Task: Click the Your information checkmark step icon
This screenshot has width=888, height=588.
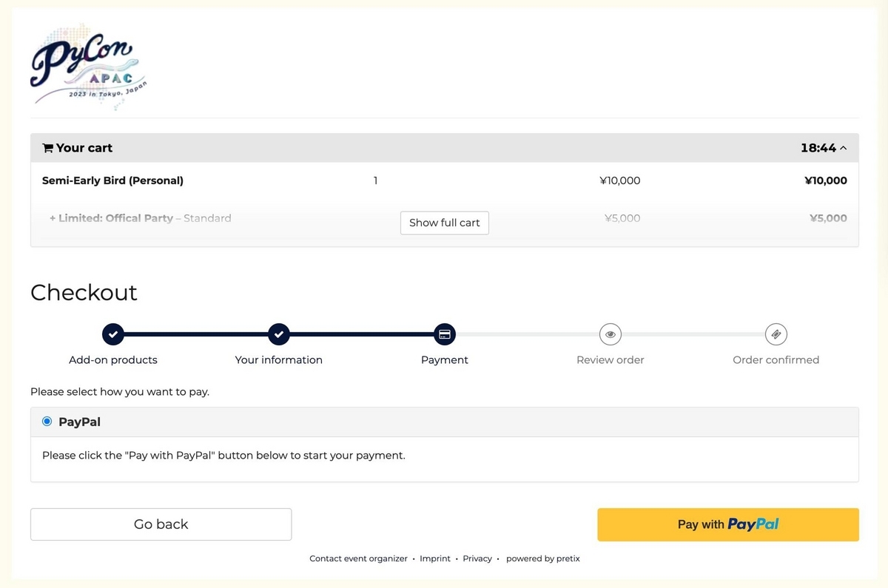Action: tap(278, 334)
